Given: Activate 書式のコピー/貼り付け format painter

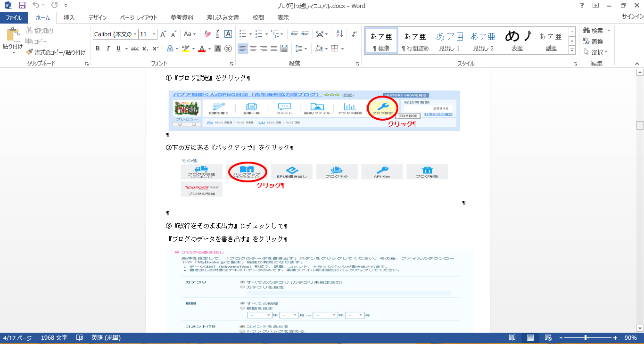Looking at the screenshot, I should 56,52.
